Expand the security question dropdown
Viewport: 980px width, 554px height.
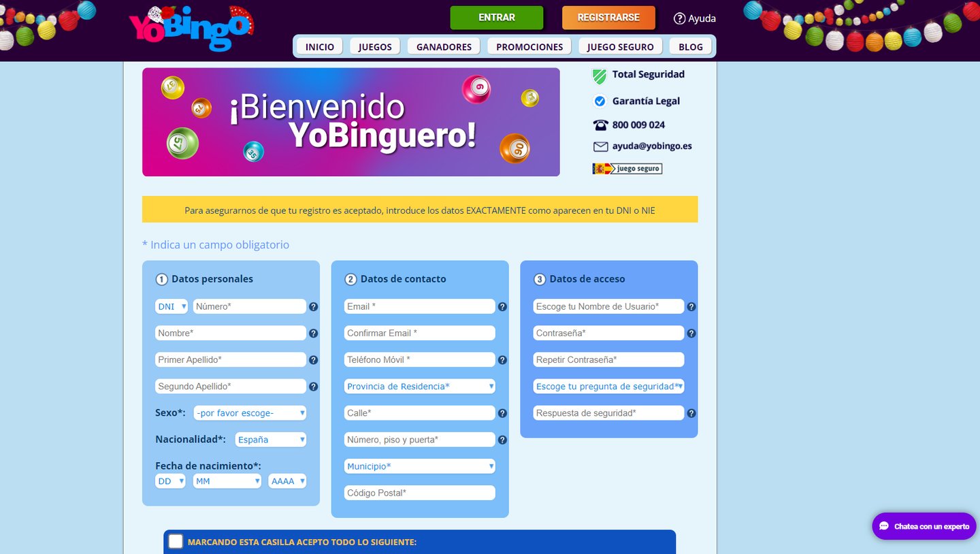point(608,386)
